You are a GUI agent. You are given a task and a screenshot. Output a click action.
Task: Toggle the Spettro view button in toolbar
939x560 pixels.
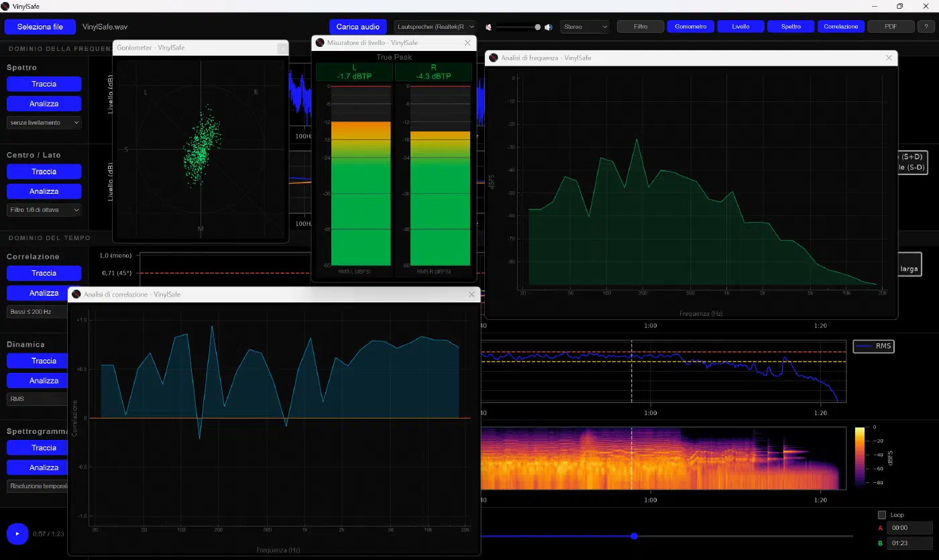click(x=791, y=27)
